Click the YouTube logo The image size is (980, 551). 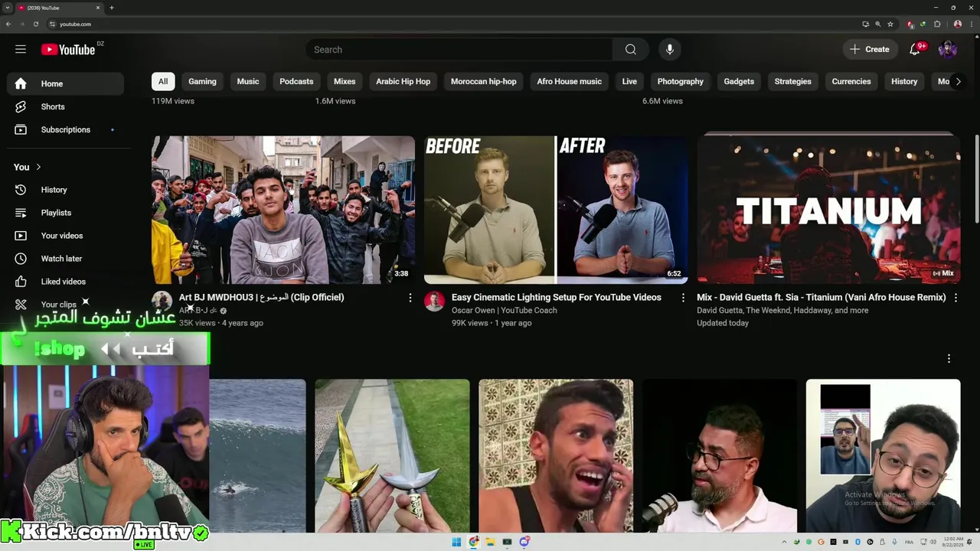click(x=68, y=50)
